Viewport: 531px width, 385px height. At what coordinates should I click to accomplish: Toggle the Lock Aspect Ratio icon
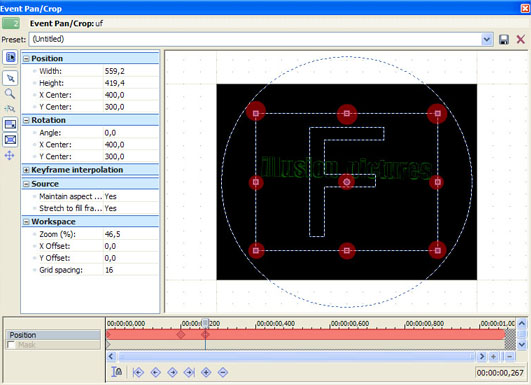10,124
